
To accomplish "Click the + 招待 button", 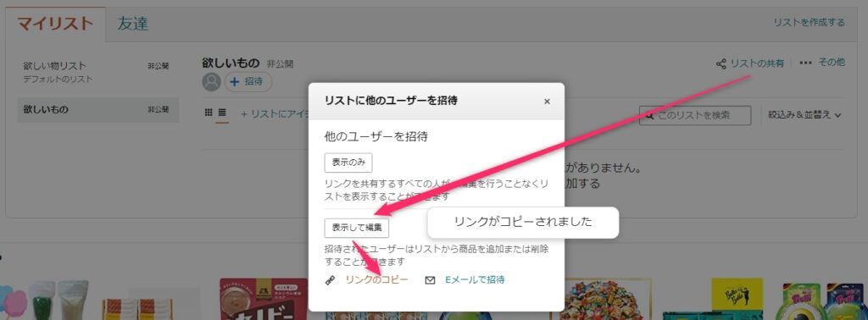I will (248, 82).
